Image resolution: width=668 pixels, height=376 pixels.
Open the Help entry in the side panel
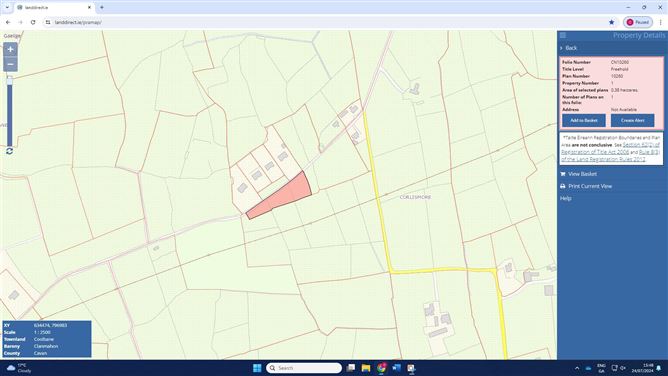pyautogui.click(x=566, y=198)
